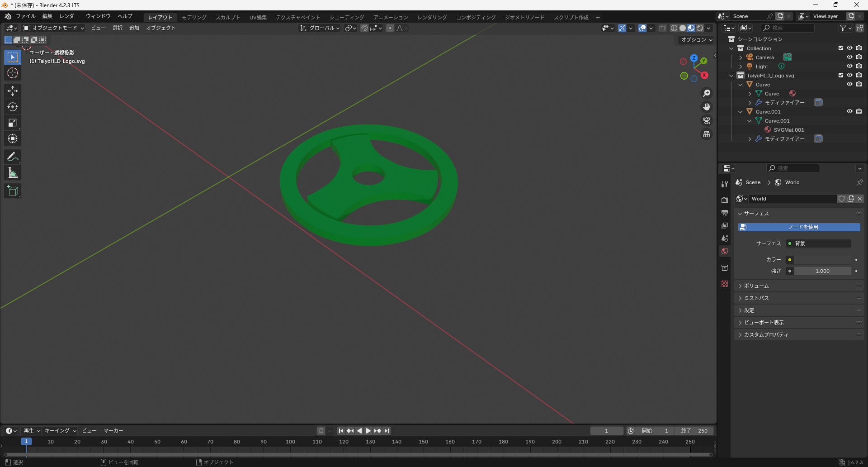Select the Measure tool
Viewport: 868px width, 467px height.
point(13,173)
